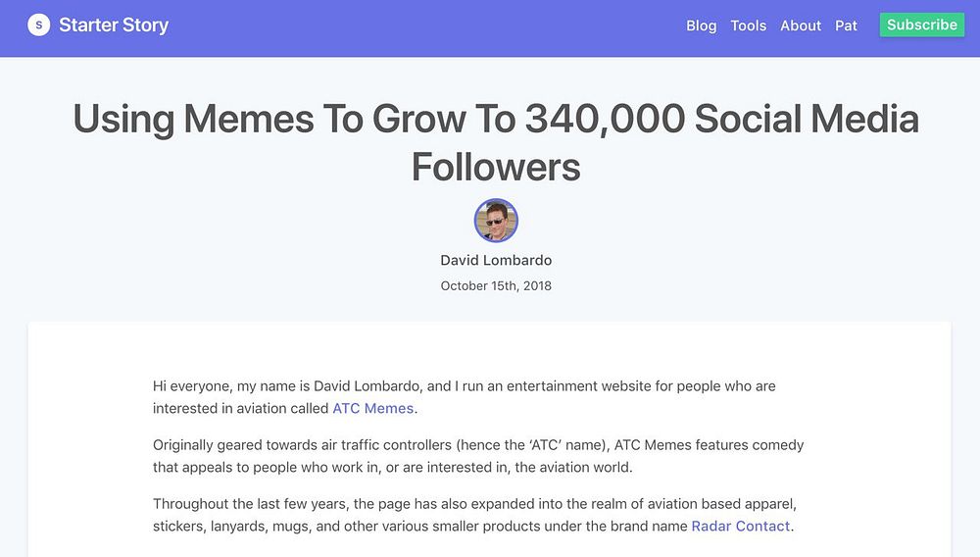Click the David Lombardo author name below avatar
Viewport: 980px width, 557px height.
(496, 260)
